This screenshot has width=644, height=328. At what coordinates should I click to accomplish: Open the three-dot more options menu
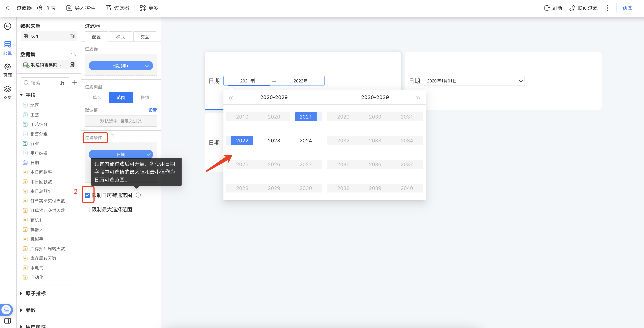pyautogui.click(x=607, y=8)
